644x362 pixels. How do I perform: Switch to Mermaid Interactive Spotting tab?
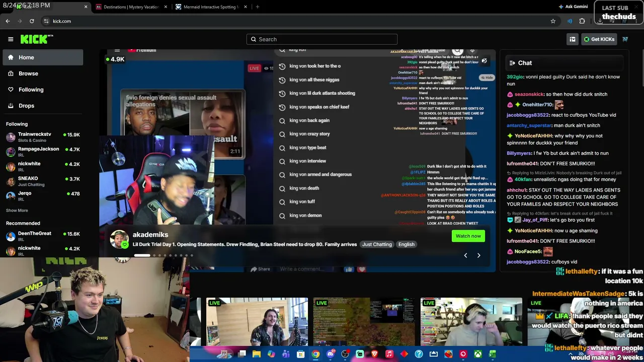coord(211,7)
